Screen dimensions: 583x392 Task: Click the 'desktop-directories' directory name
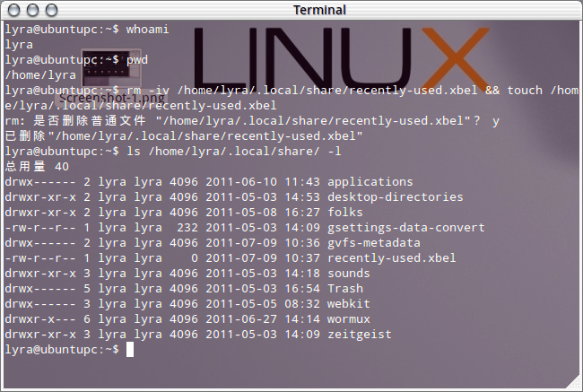pyautogui.click(x=396, y=197)
